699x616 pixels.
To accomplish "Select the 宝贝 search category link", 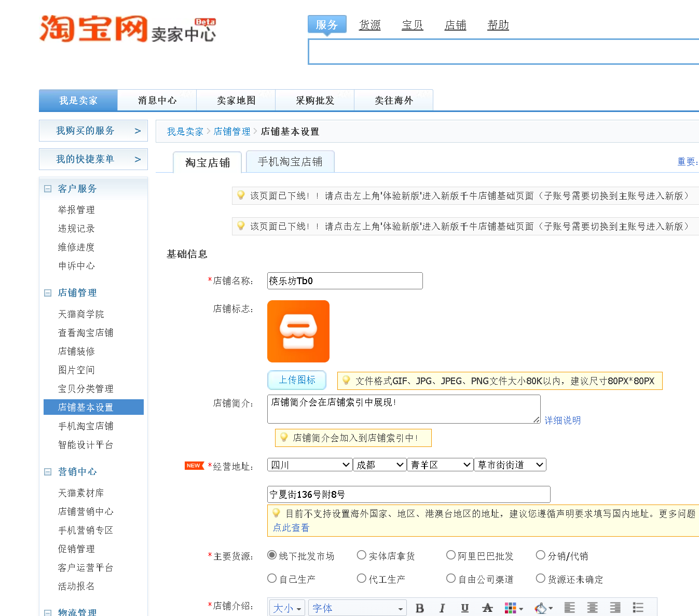I will pyautogui.click(x=413, y=25).
